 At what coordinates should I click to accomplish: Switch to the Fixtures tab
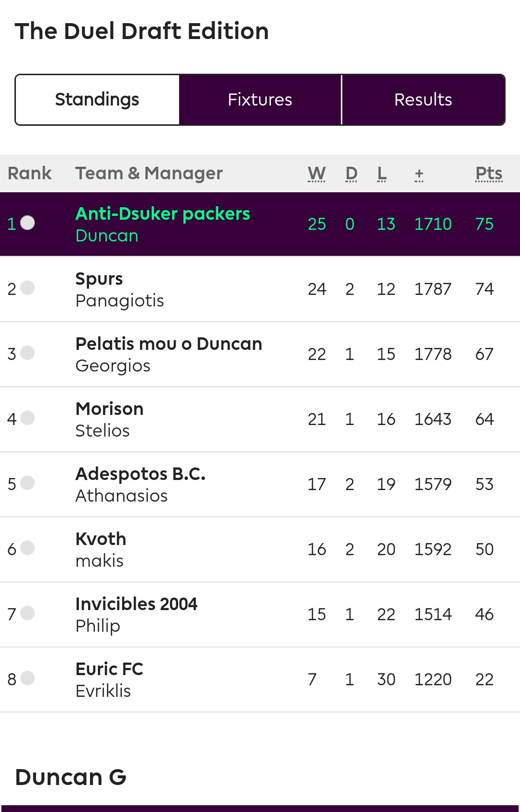pos(260,100)
